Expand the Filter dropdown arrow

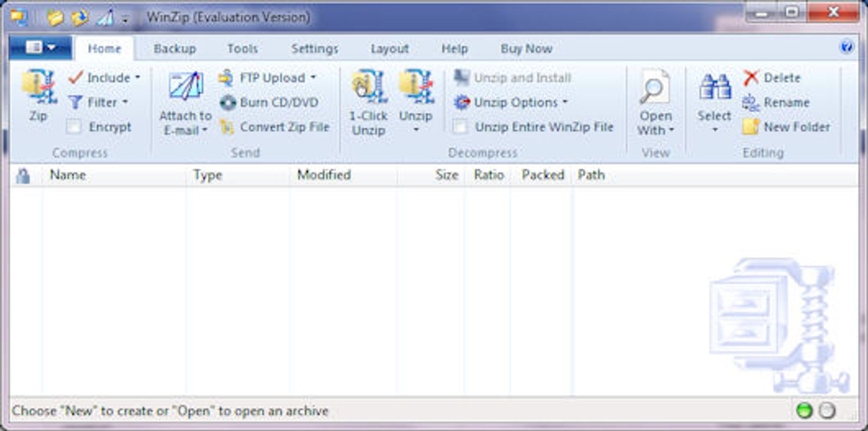pyautogui.click(x=125, y=102)
